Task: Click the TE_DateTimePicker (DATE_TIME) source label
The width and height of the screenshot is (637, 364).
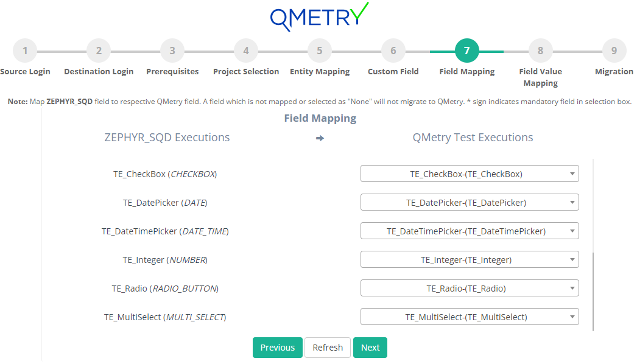Action: pos(165,231)
